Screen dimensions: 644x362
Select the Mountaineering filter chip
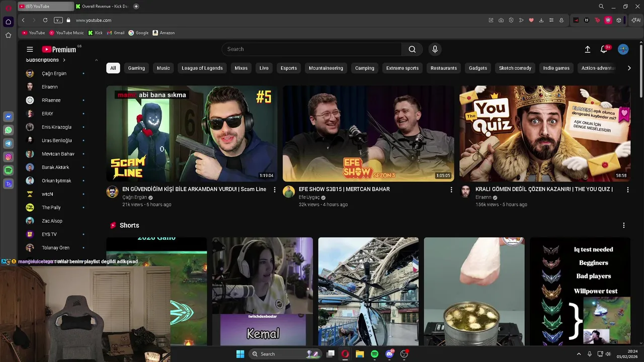coord(326,68)
